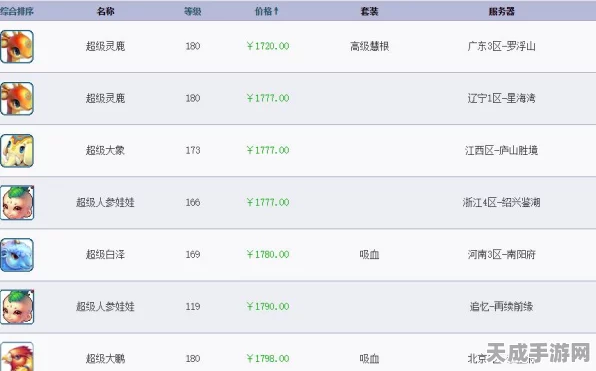
Task: Open the 超级大象 pet icon
Action: (x=17, y=151)
